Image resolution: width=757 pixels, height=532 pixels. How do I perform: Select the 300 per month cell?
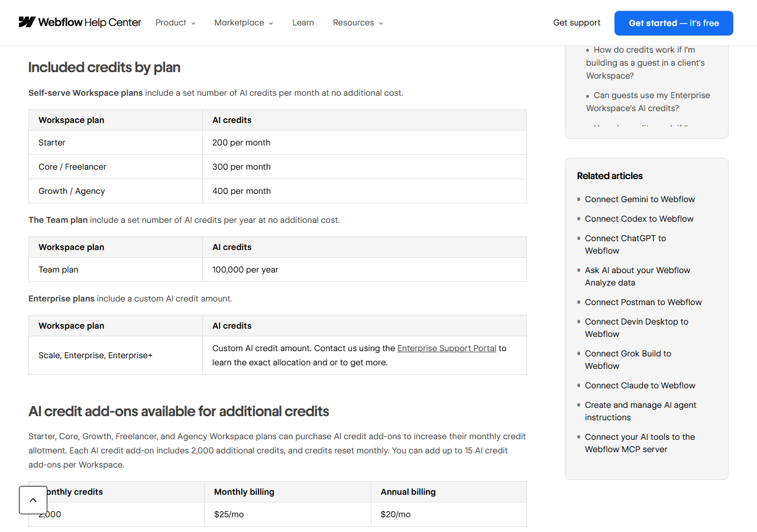(364, 167)
